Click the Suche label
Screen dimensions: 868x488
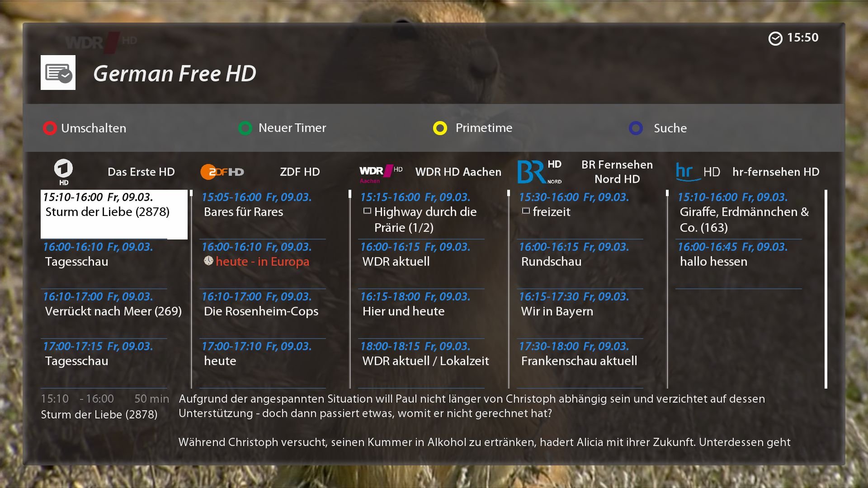(x=670, y=128)
